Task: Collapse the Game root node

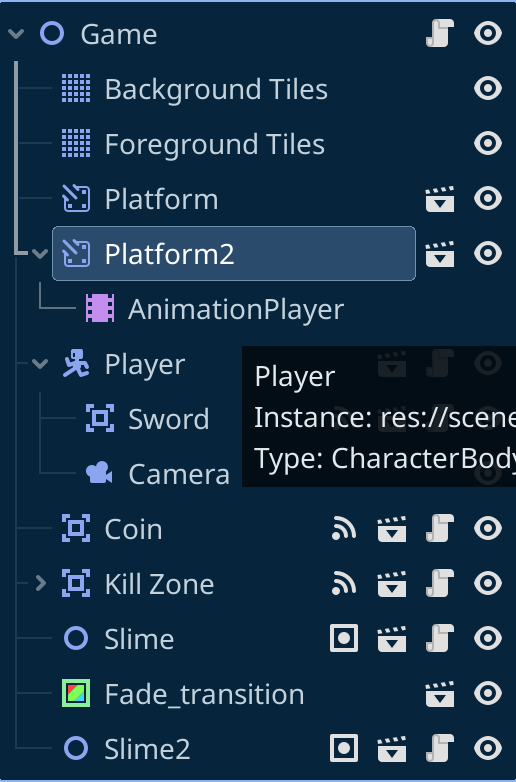Action: (x=16, y=34)
